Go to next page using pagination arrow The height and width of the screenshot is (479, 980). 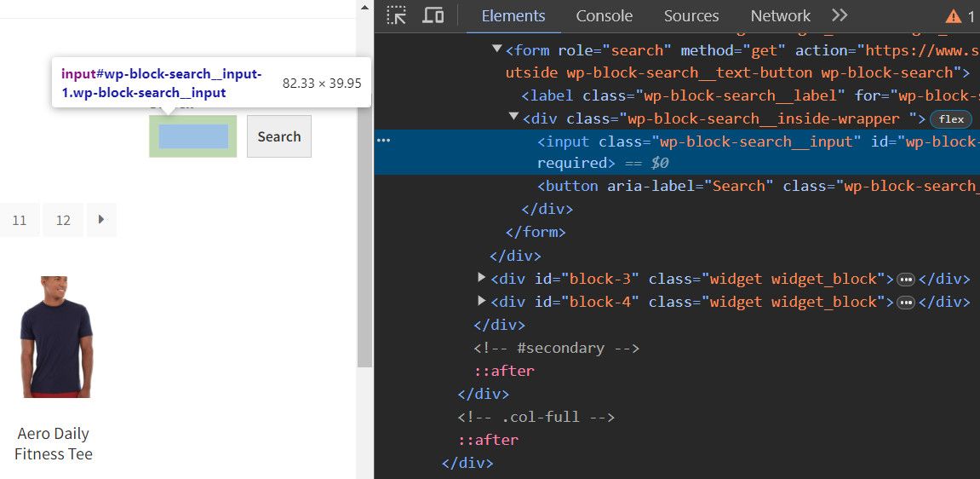(x=101, y=220)
